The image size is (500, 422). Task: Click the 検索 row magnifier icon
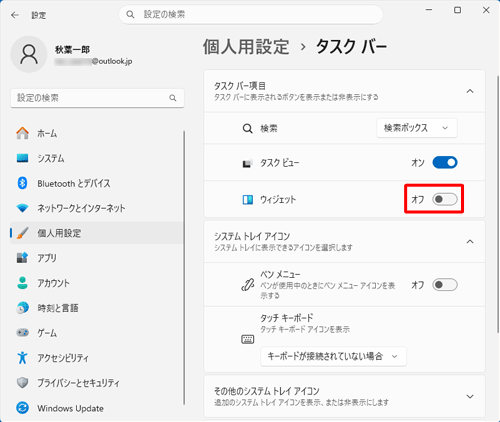[x=247, y=128]
